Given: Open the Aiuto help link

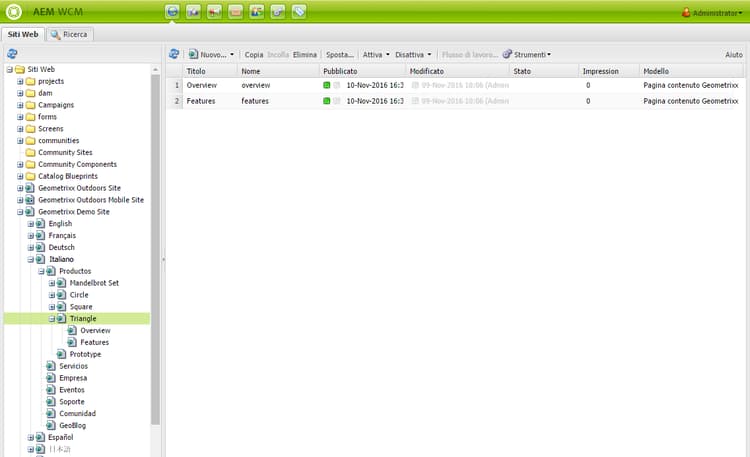Looking at the screenshot, I should (734, 55).
